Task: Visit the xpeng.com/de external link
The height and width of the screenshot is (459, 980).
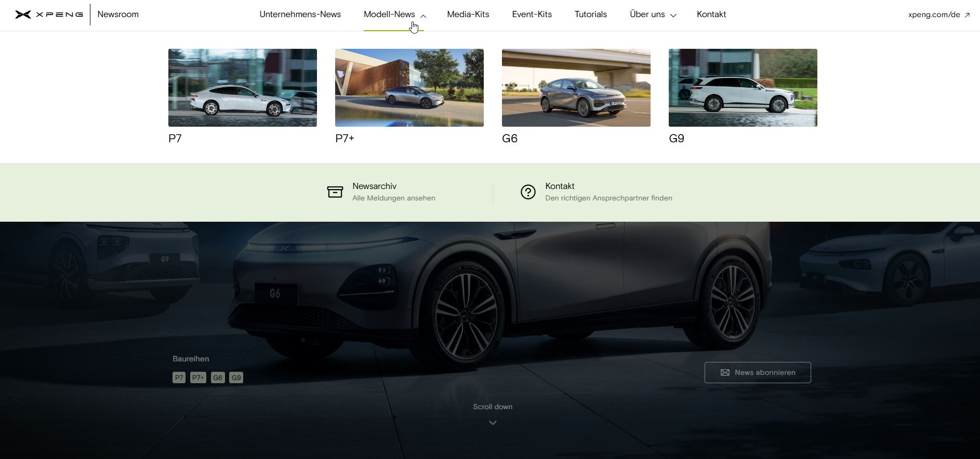Action: 934,15
